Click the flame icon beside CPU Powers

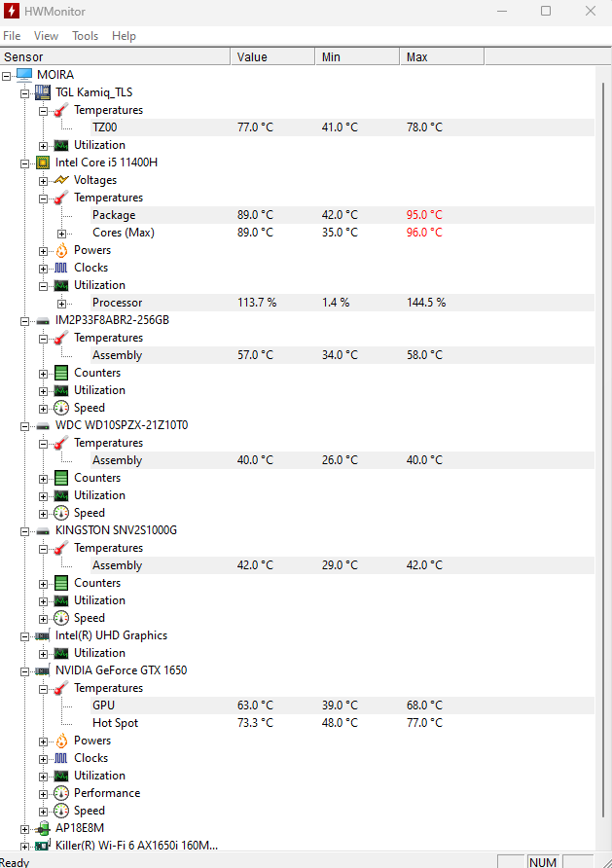(x=61, y=250)
